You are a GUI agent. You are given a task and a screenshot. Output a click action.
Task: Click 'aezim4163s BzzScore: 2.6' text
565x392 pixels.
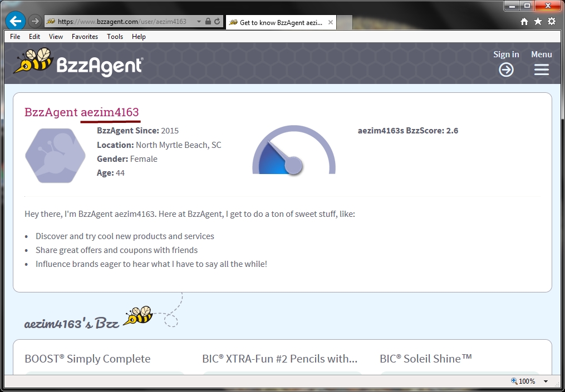[x=408, y=131]
